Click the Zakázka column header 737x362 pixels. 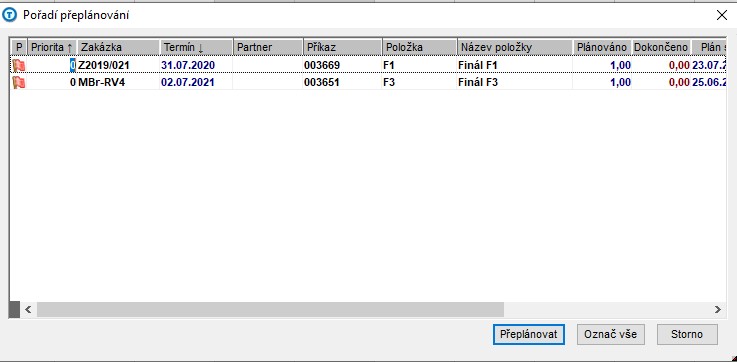(118, 47)
